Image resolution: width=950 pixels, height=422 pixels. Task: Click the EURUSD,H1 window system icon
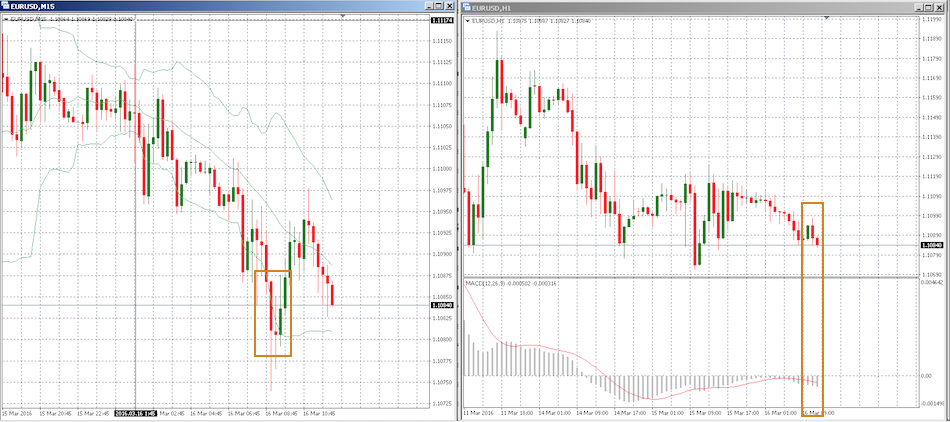[x=467, y=6]
